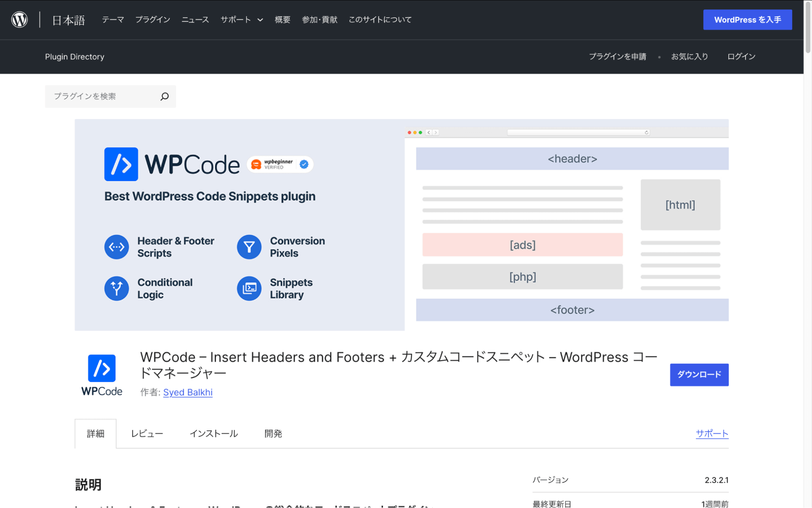Image resolution: width=812 pixels, height=508 pixels.
Task: Click the wpbeginner verified badge
Action: [x=279, y=164]
